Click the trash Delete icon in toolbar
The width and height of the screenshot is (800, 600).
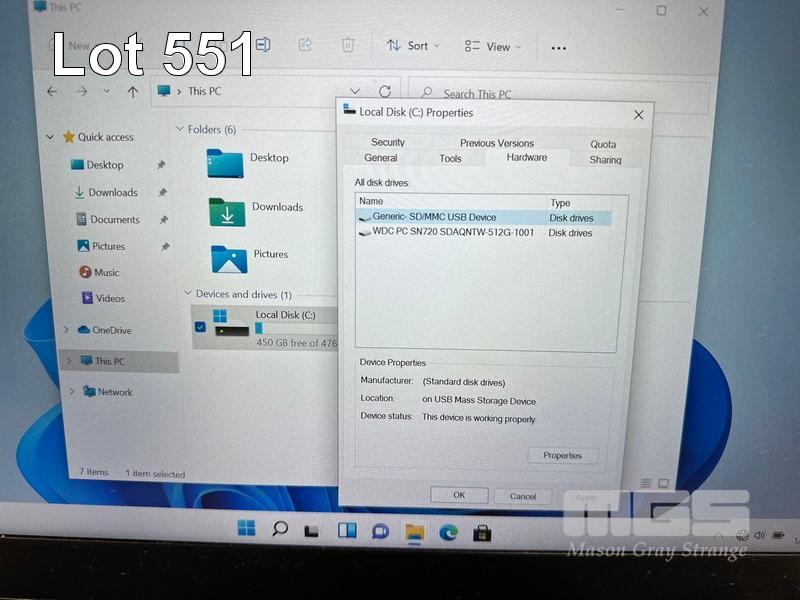pos(347,45)
